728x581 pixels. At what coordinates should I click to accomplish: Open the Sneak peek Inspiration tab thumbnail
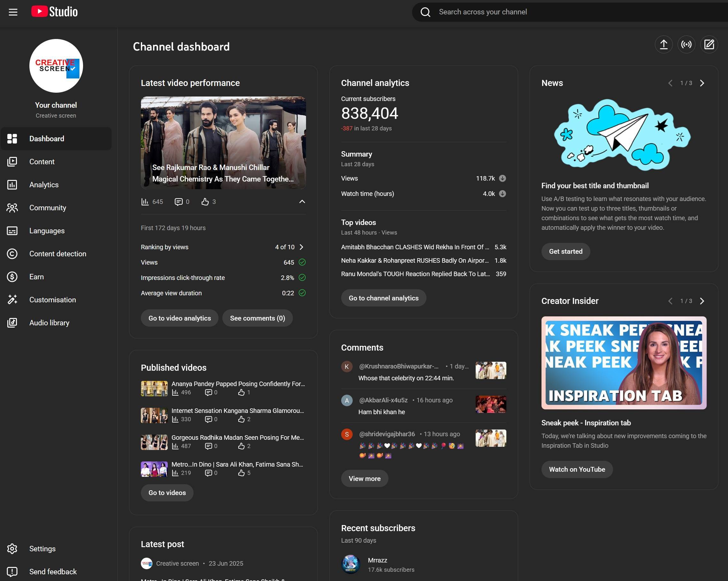point(623,363)
